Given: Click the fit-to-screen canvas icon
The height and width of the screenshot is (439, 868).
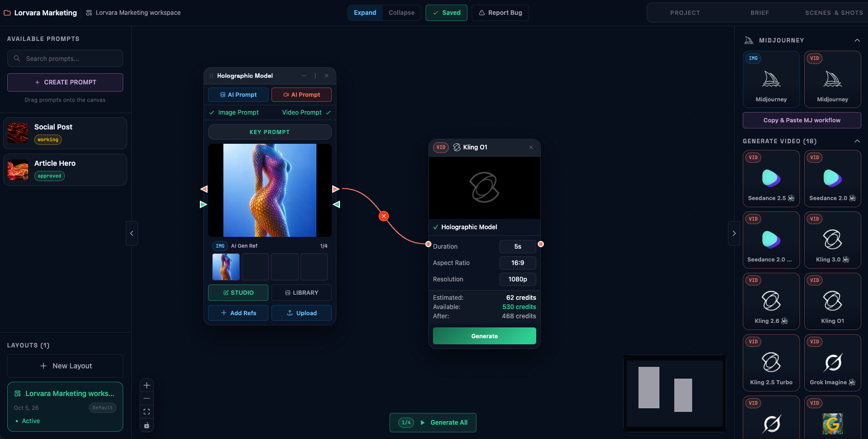Looking at the screenshot, I should click(147, 412).
